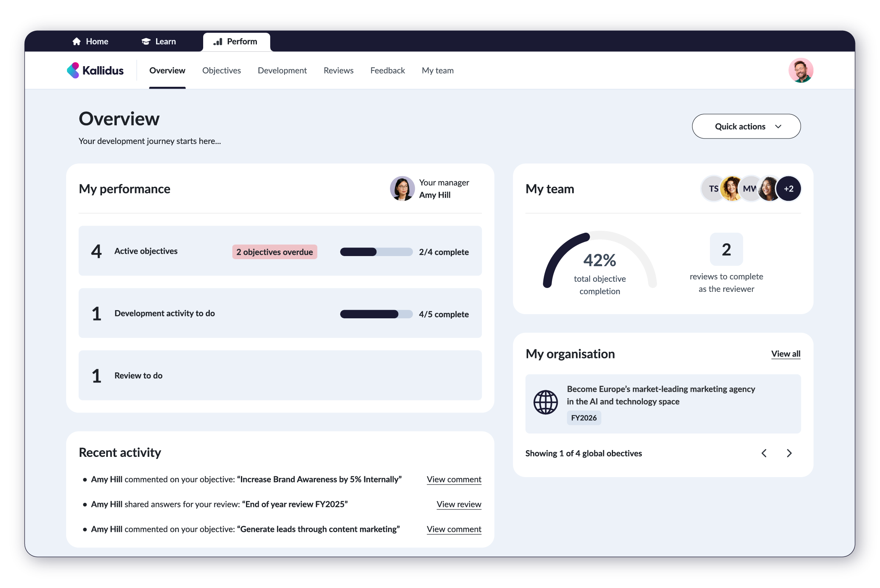Click 'Showing 1 of 4 global obectives' text
The height and width of the screenshot is (588, 880).
[x=583, y=453]
